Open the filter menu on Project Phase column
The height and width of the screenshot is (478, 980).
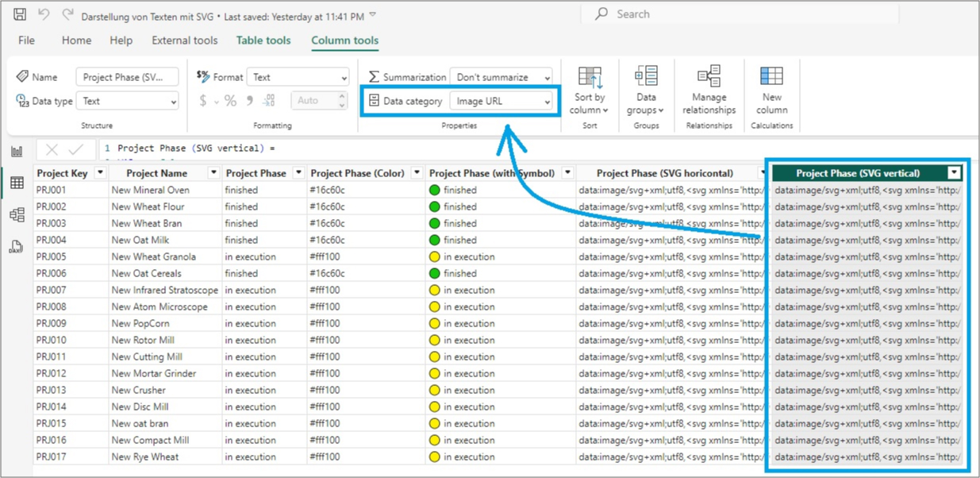tap(297, 172)
